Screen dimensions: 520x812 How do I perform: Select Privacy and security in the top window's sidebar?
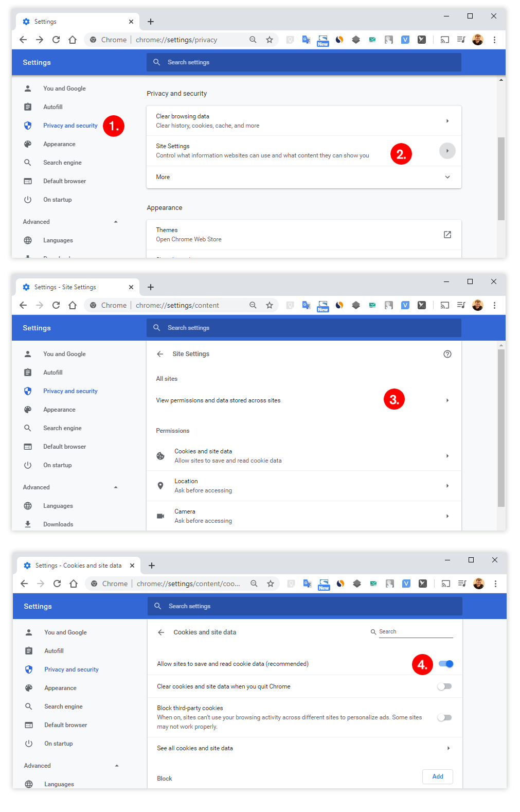pos(70,126)
